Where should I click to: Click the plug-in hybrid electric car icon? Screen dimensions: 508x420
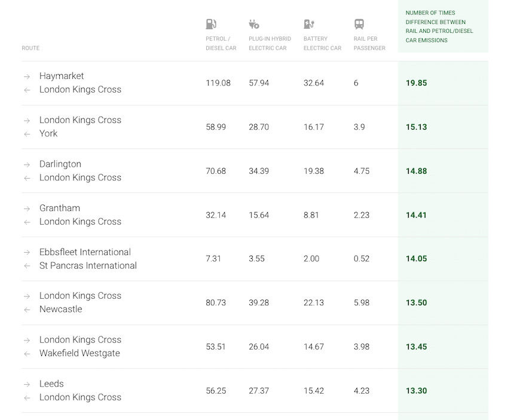[254, 24]
